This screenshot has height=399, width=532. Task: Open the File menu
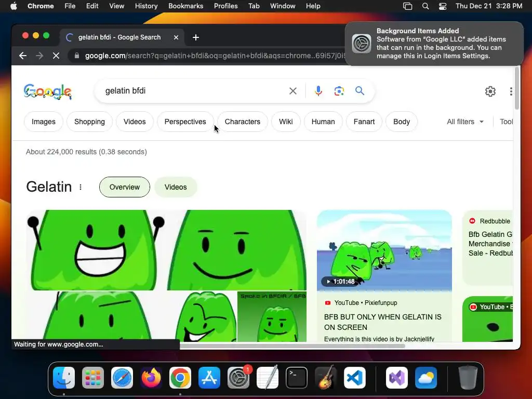(70, 6)
